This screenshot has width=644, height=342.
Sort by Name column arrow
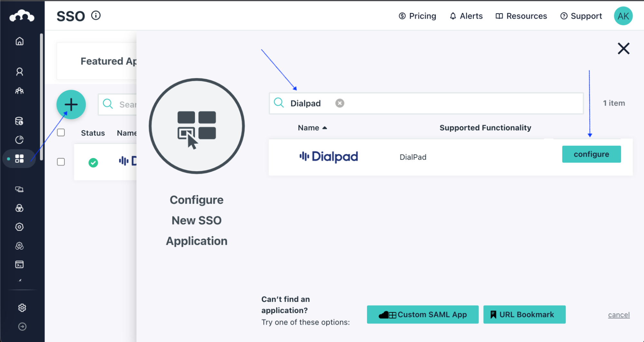325,128
